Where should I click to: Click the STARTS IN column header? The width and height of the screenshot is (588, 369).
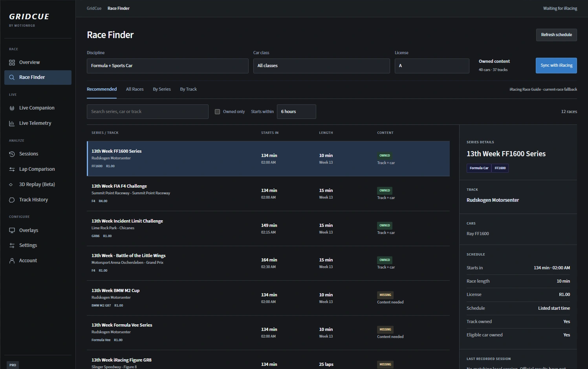click(x=270, y=133)
